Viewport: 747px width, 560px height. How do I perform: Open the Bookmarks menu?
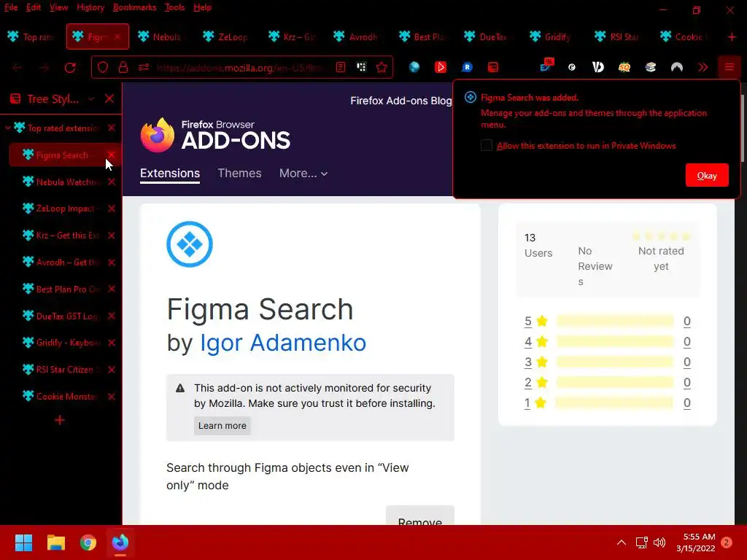(x=134, y=7)
